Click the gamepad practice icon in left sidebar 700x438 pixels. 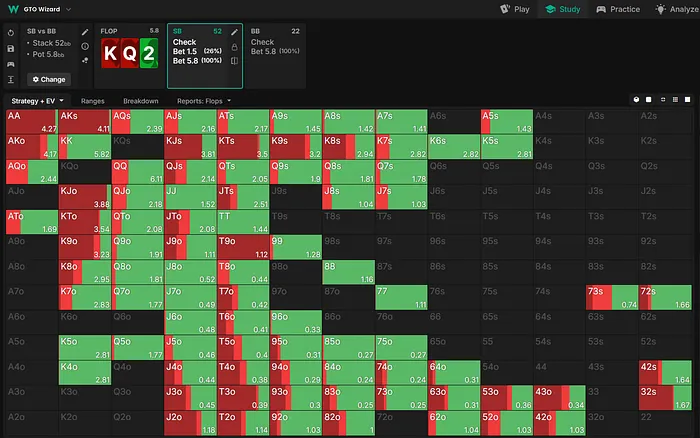point(10,63)
